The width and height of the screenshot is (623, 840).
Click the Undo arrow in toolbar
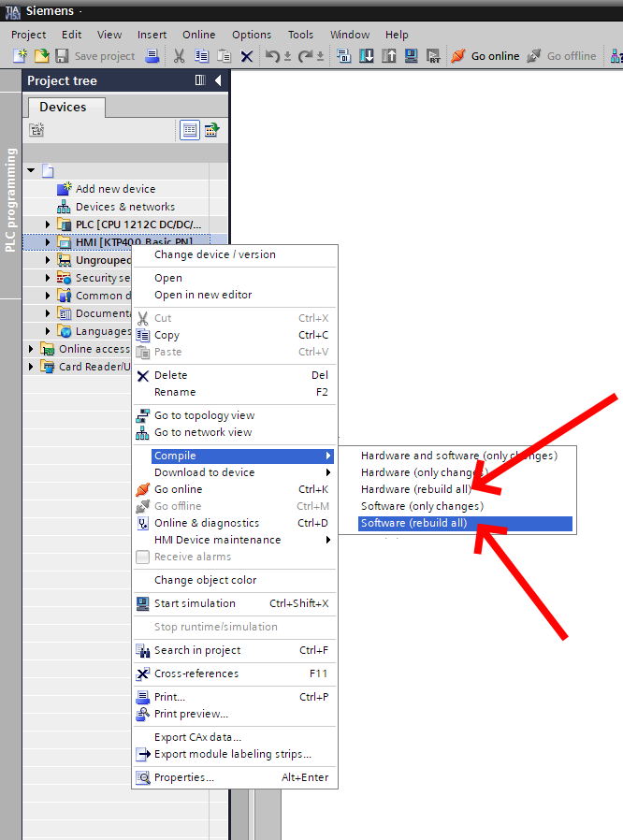[x=272, y=56]
